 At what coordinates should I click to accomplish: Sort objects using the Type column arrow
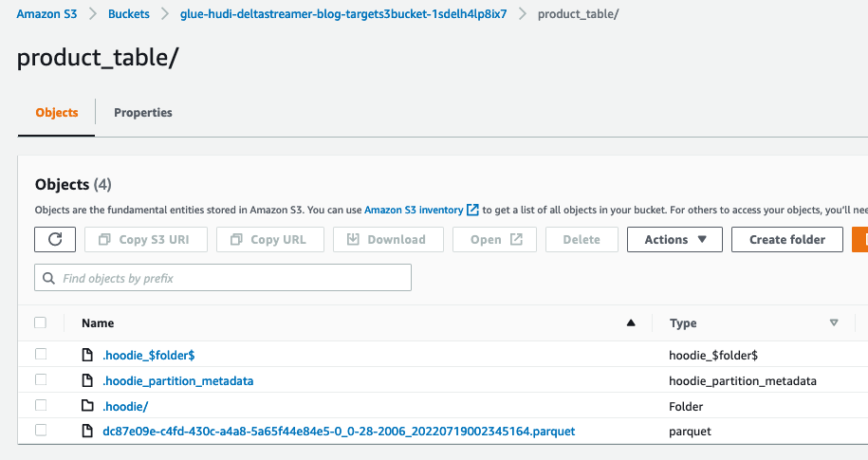point(834,323)
